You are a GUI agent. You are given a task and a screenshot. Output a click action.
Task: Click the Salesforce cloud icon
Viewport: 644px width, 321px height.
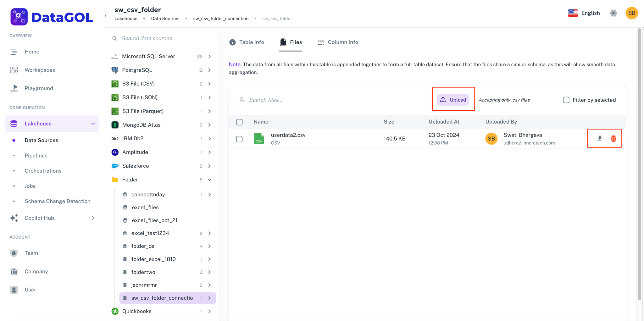tap(115, 166)
